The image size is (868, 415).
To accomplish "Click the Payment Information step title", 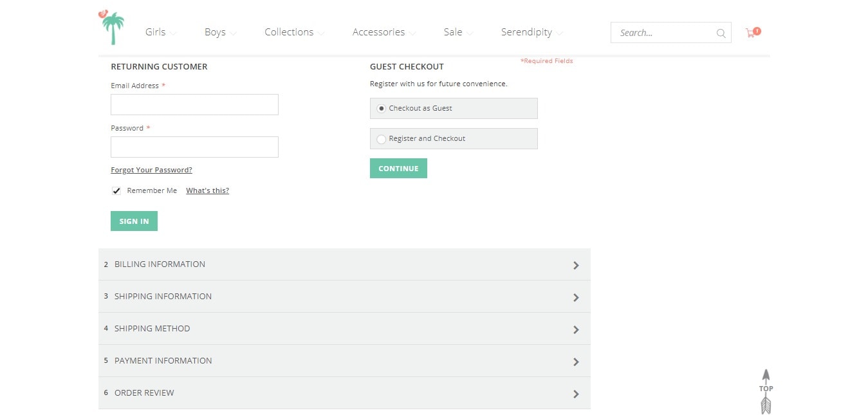I will [x=163, y=361].
